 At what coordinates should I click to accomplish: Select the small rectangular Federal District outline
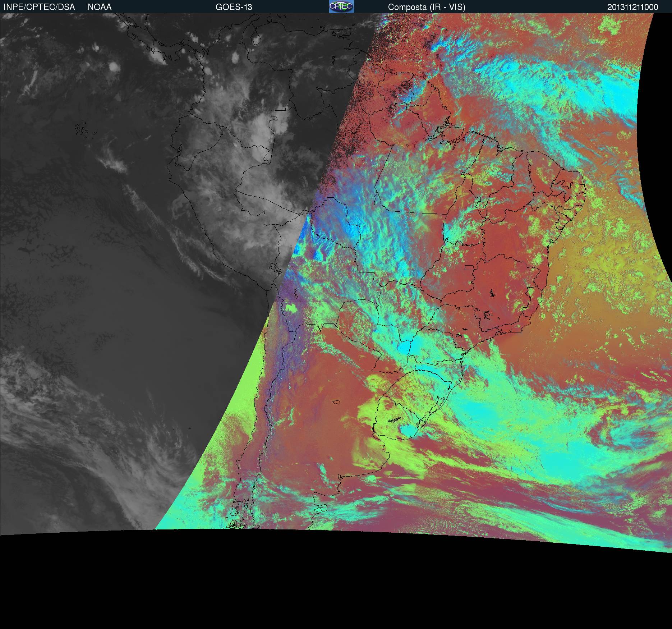pos(469,268)
